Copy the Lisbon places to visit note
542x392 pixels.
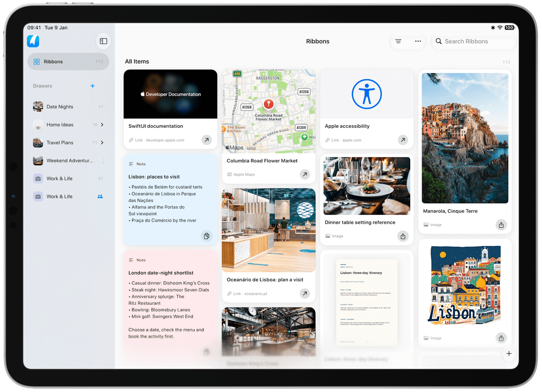pos(207,236)
